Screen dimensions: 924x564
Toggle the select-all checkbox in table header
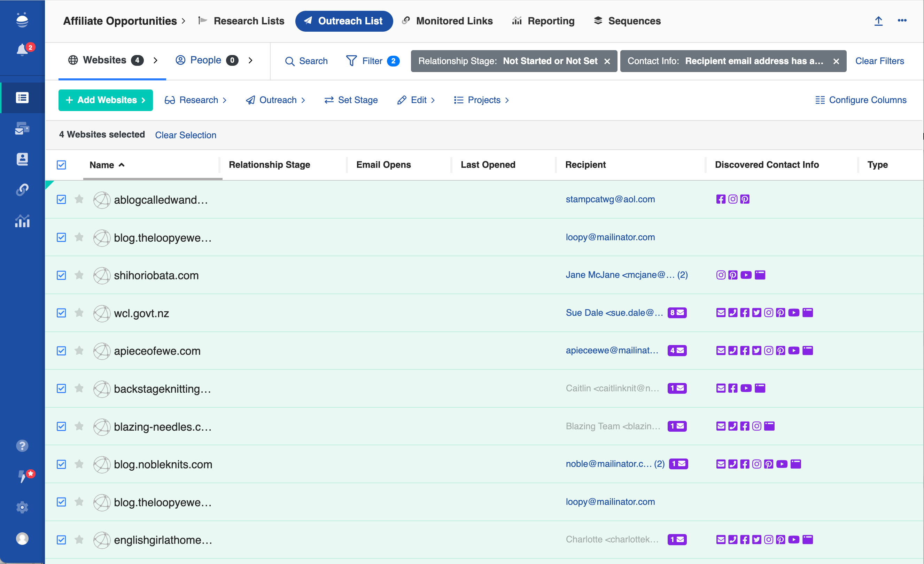tap(61, 165)
